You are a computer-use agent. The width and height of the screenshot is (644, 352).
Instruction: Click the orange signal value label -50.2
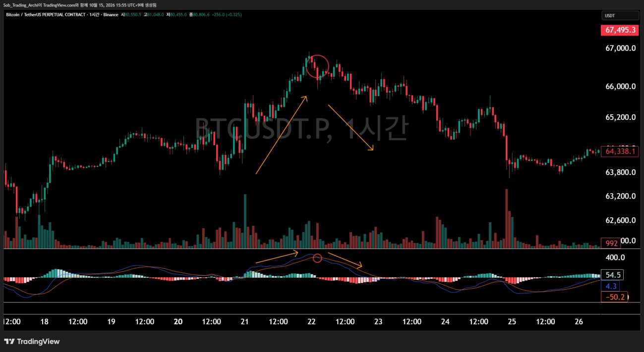pyautogui.click(x=614, y=297)
